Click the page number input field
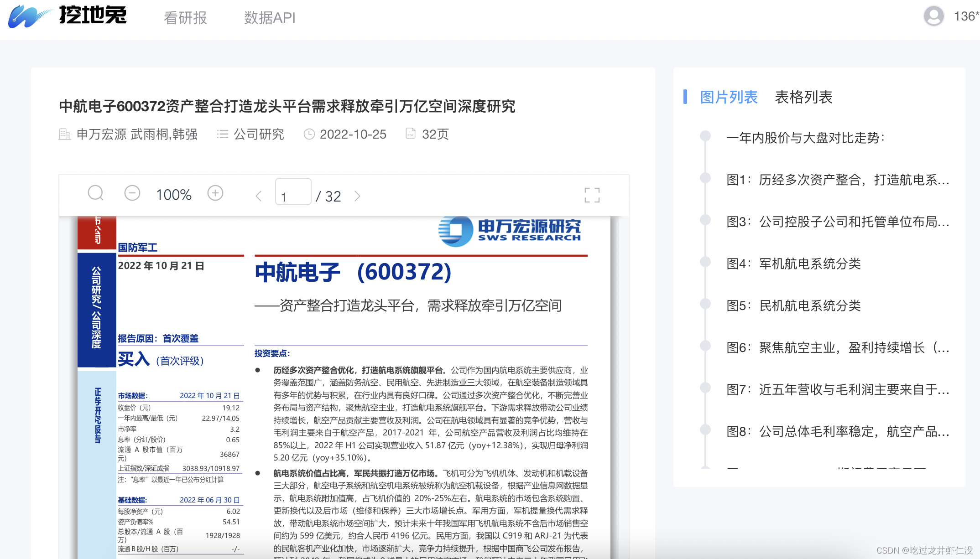 pyautogui.click(x=293, y=192)
